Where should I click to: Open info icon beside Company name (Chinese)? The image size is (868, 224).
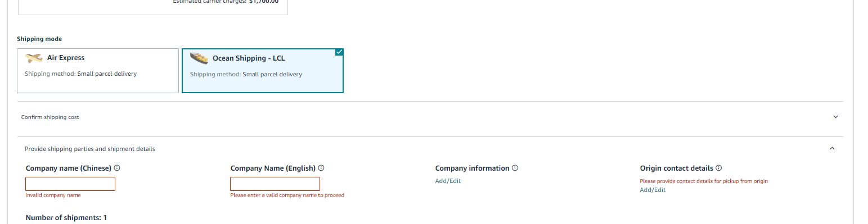pyautogui.click(x=116, y=168)
